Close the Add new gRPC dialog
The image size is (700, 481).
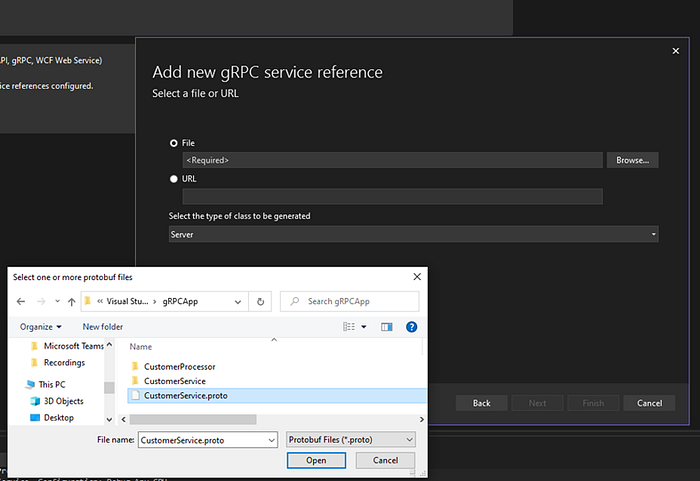click(x=675, y=51)
